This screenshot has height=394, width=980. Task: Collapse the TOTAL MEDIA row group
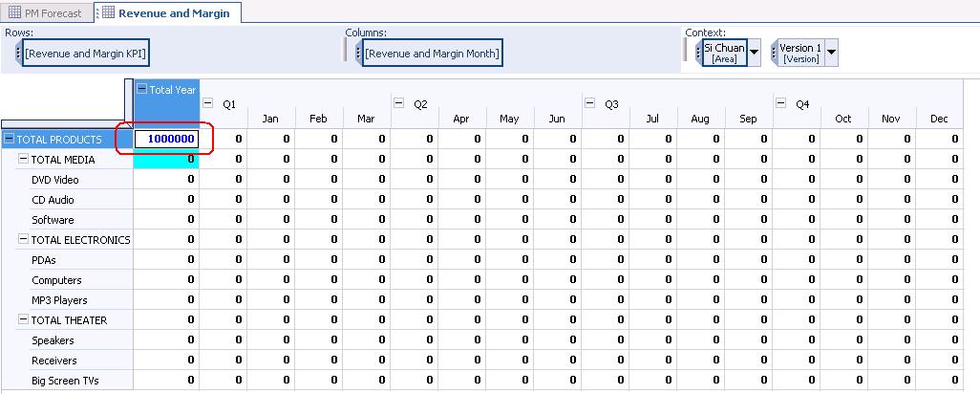click(24, 160)
